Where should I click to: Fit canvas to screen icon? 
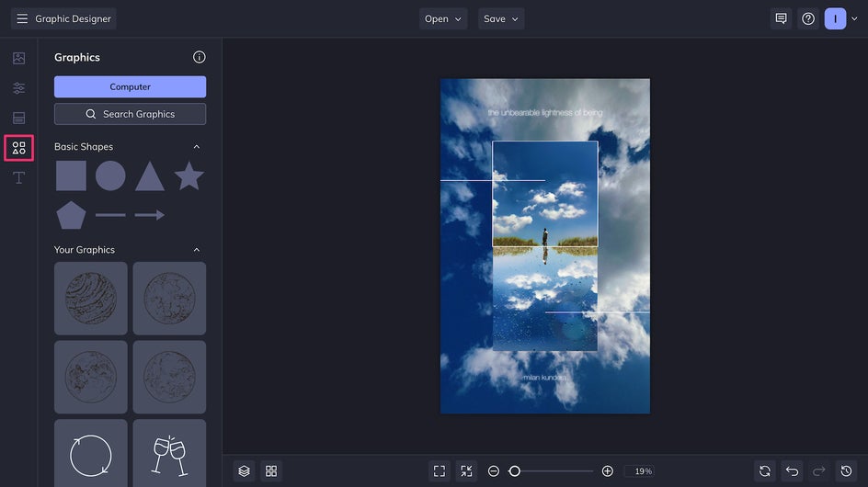[x=440, y=471]
